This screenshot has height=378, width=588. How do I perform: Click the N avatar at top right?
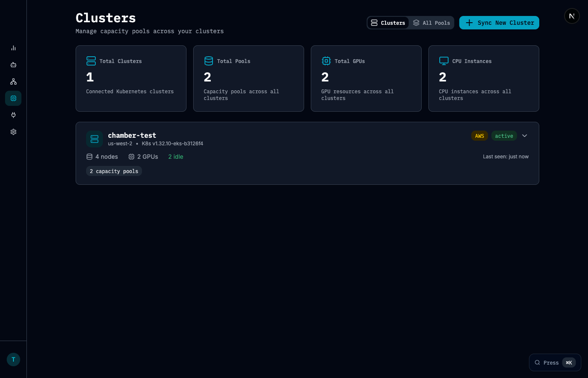pos(572,16)
